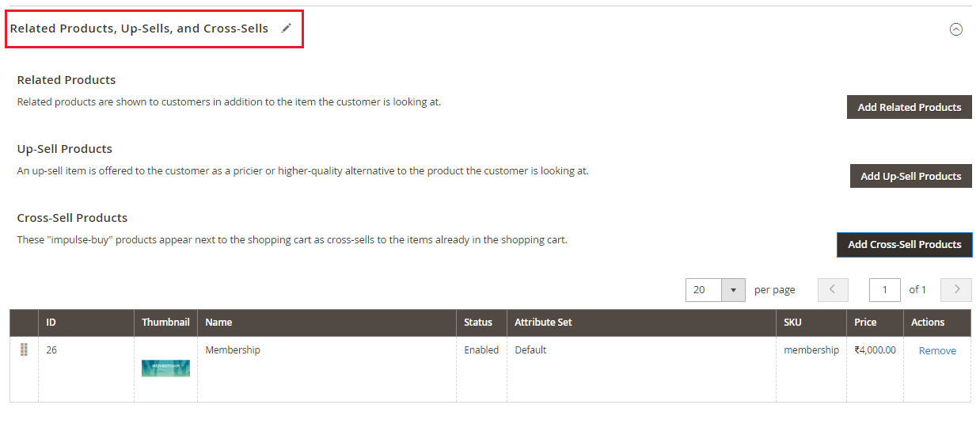Remove the Membership cross-sell product

pyautogui.click(x=937, y=350)
